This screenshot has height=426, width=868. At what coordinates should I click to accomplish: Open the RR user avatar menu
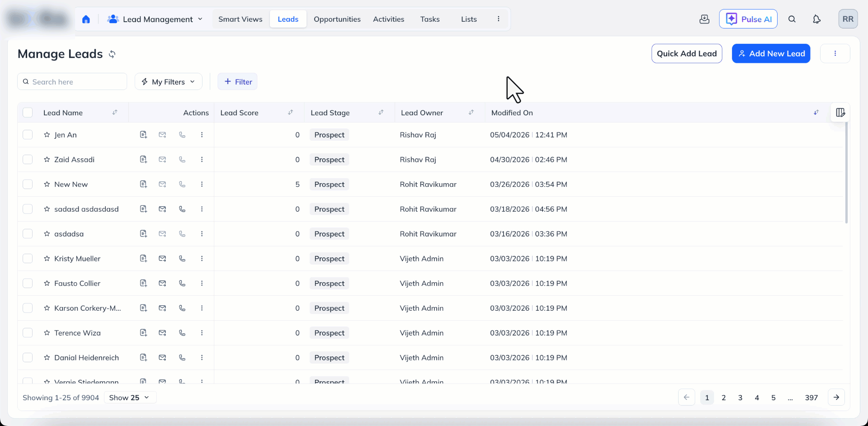coord(848,19)
